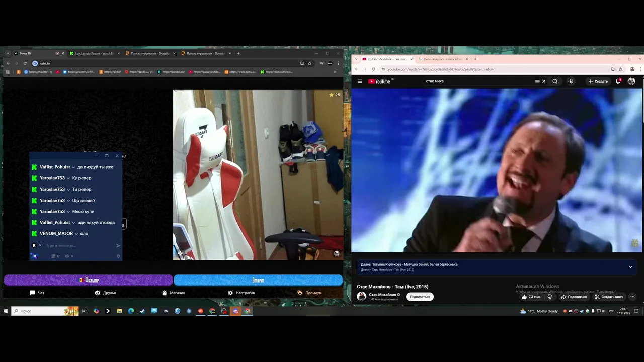The width and height of the screenshot is (644, 362).
Task: Expand dropdown next to Yaroslav753 Що пьешь
Action: pyautogui.click(x=68, y=201)
